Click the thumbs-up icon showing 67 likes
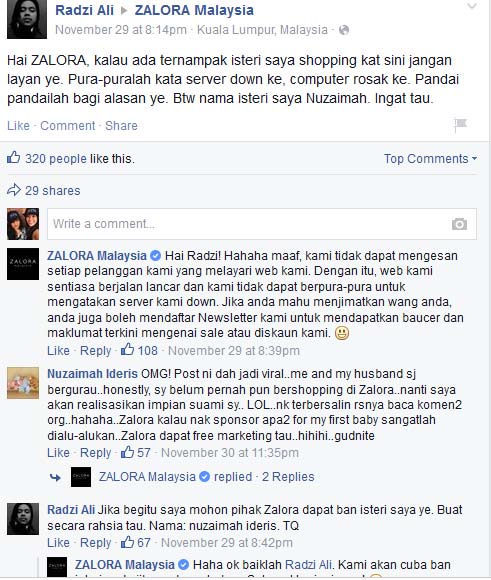The width and height of the screenshot is (491, 580). pos(128,542)
